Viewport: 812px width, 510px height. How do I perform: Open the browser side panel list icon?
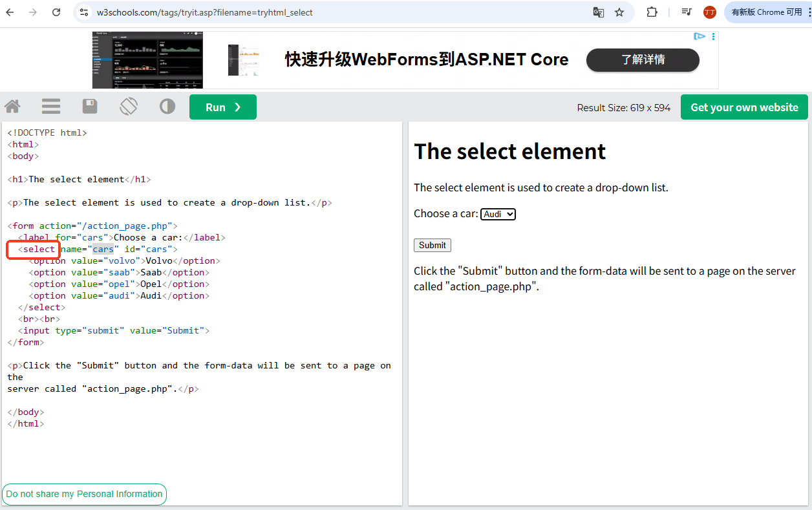(687, 12)
